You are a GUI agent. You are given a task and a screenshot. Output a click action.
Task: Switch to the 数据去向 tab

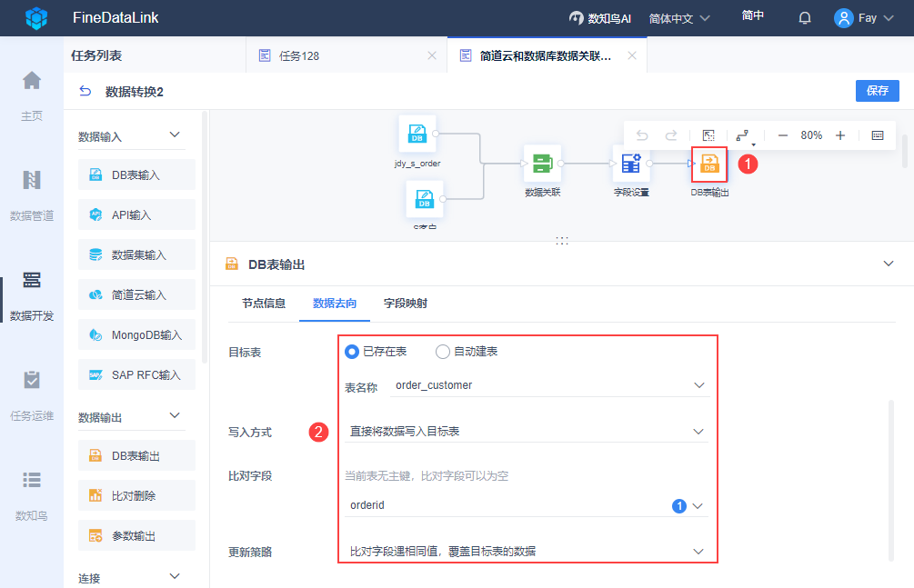click(x=335, y=303)
